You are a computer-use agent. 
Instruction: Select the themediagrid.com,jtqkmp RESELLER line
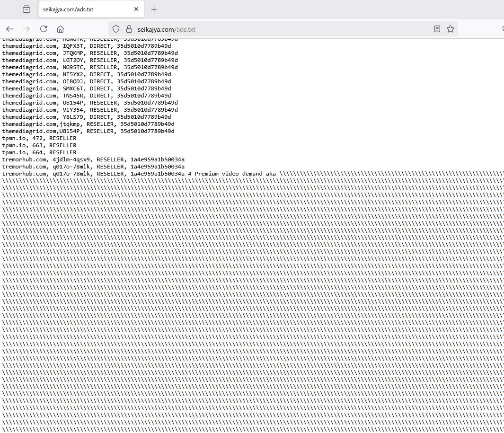click(x=88, y=124)
